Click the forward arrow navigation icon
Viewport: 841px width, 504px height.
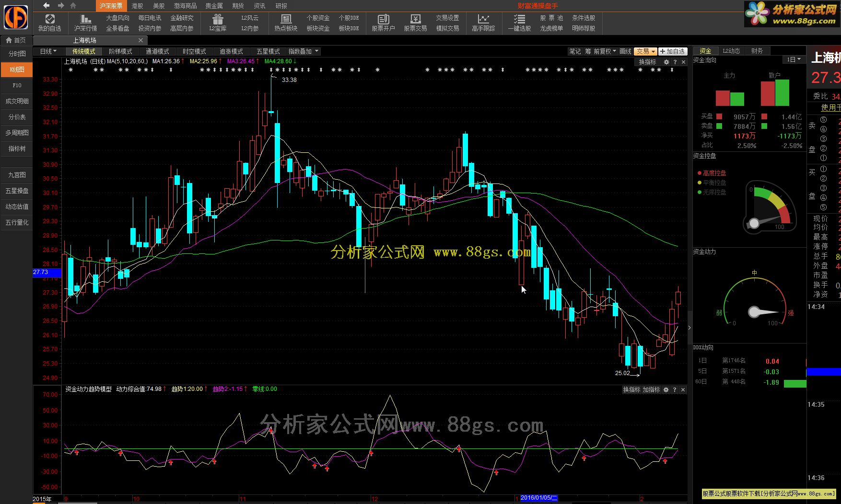click(x=60, y=6)
